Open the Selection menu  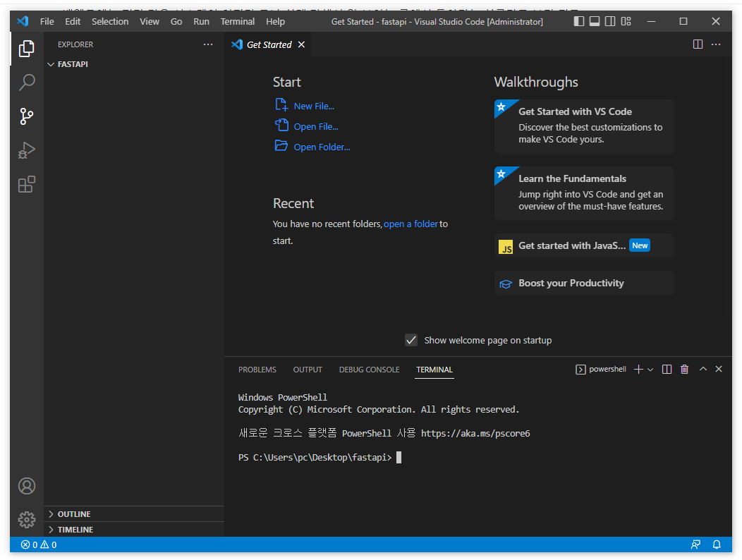[x=110, y=21]
